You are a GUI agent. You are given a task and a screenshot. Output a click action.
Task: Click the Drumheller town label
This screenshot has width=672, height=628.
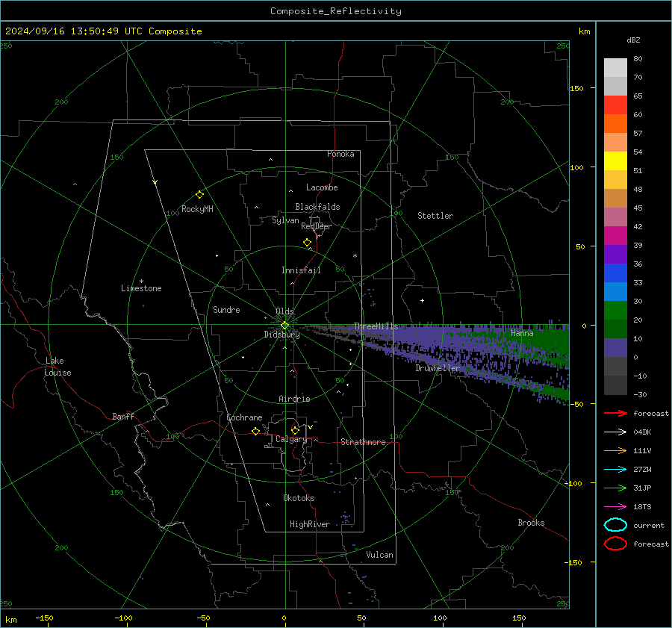click(438, 368)
